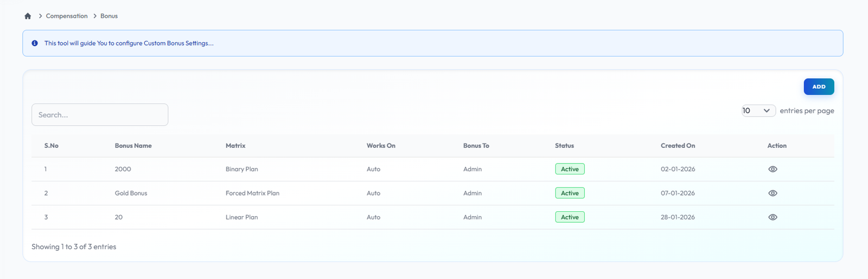This screenshot has height=279, width=868.
Task: Select the bonus name '20' cell
Action: point(119,217)
